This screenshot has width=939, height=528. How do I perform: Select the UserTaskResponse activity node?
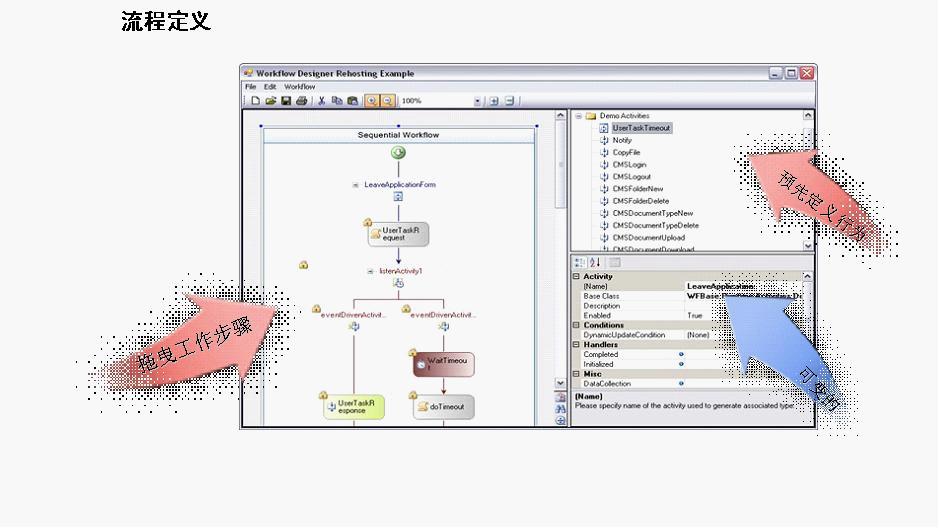click(354, 406)
